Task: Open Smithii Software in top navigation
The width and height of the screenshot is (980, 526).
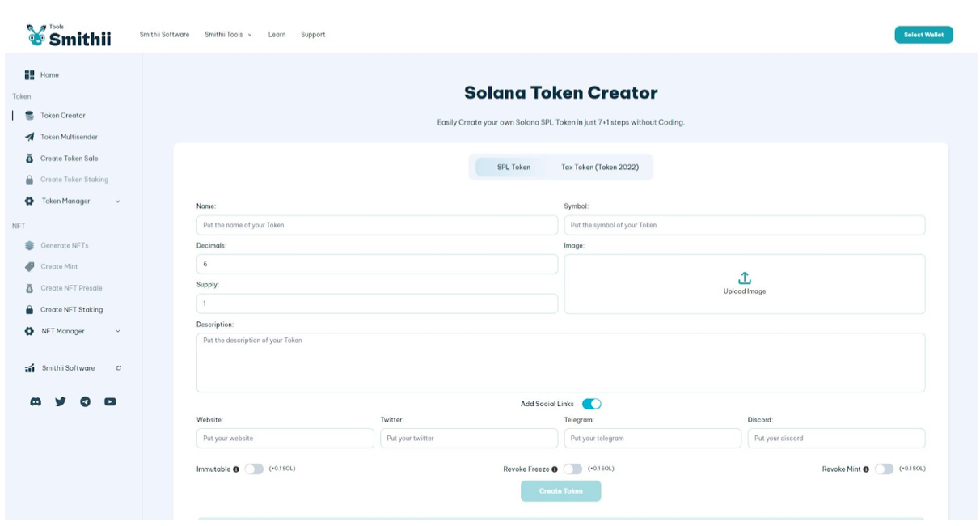Action: (x=164, y=35)
